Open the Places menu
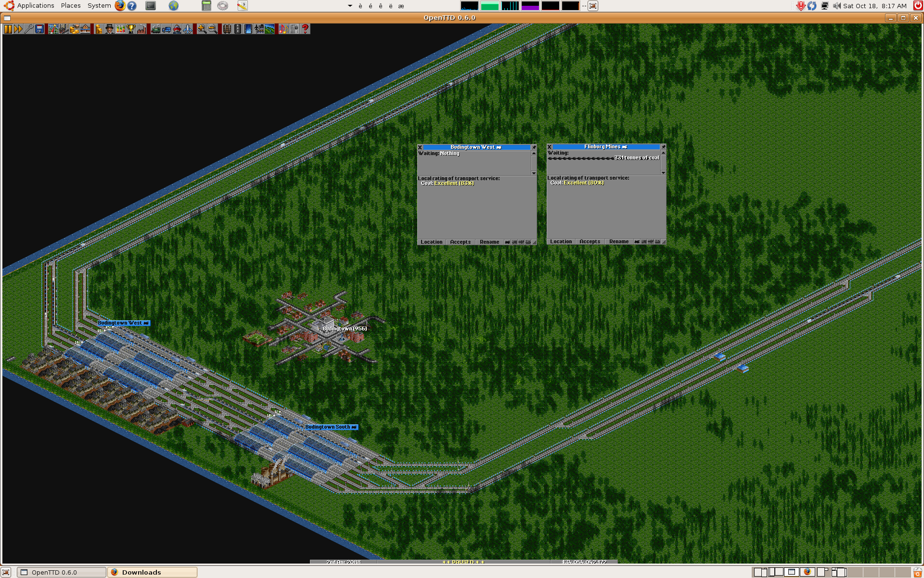This screenshot has height=578, width=924. point(71,6)
